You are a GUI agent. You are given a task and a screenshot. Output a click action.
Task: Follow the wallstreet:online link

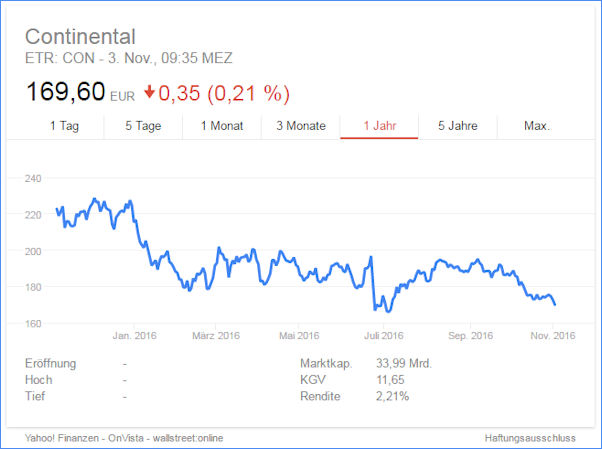pos(188,438)
